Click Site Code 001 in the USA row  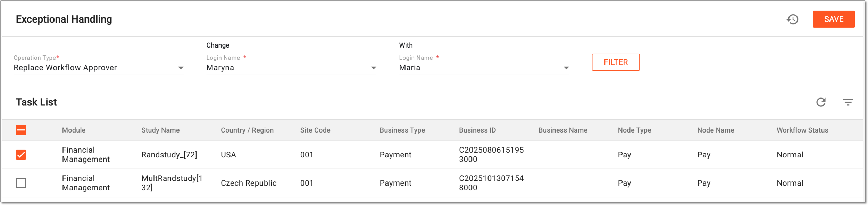307,155
